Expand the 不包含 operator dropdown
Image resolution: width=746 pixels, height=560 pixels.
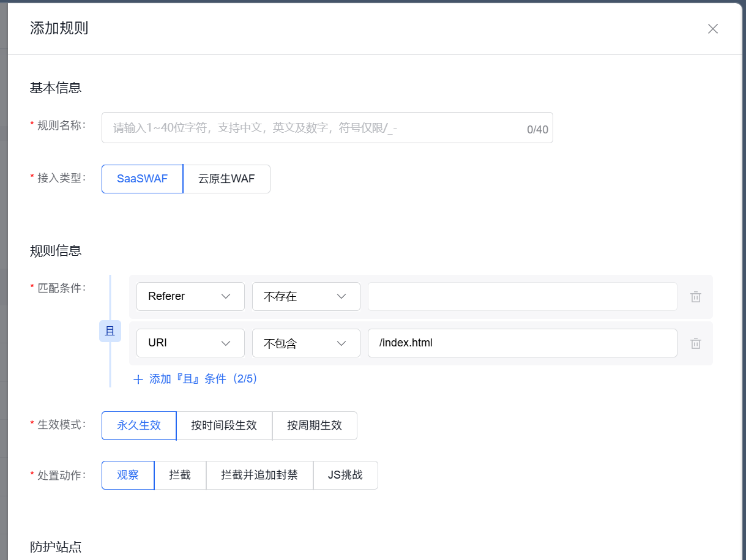tap(306, 343)
